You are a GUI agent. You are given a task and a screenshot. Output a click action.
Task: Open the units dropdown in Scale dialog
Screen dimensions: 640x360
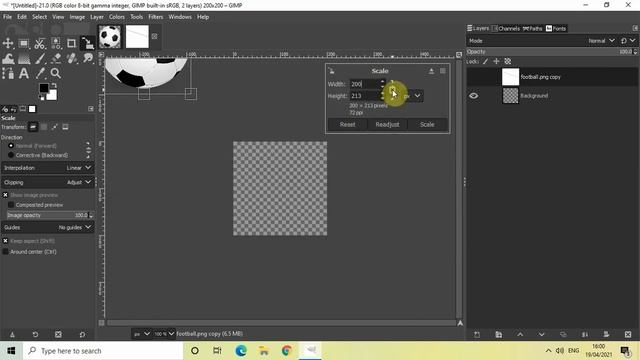413,96
